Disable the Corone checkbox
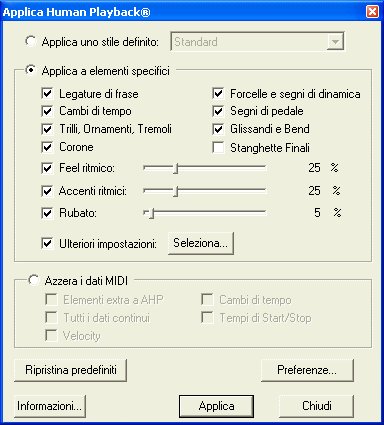 coord(47,147)
